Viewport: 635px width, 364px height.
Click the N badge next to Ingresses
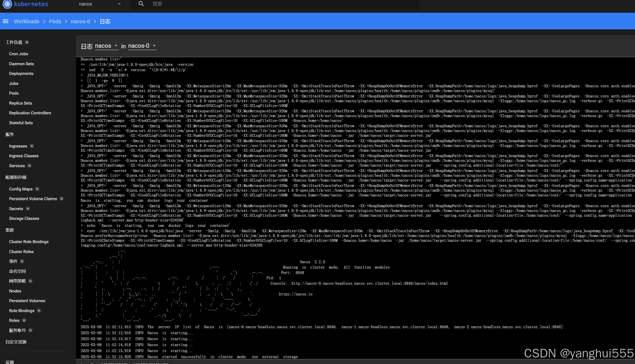32,146
